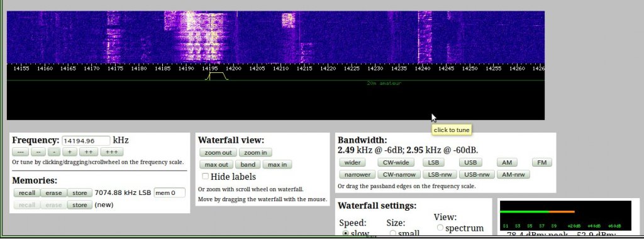The width and height of the screenshot is (644, 239).
Task: Switch to USB mode
Action: (470, 163)
